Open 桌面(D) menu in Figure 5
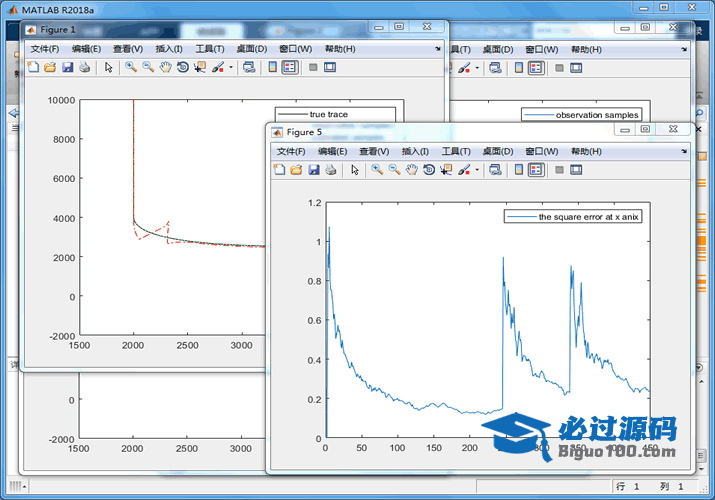This screenshot has height=500, width=715. tap(498, 151)
